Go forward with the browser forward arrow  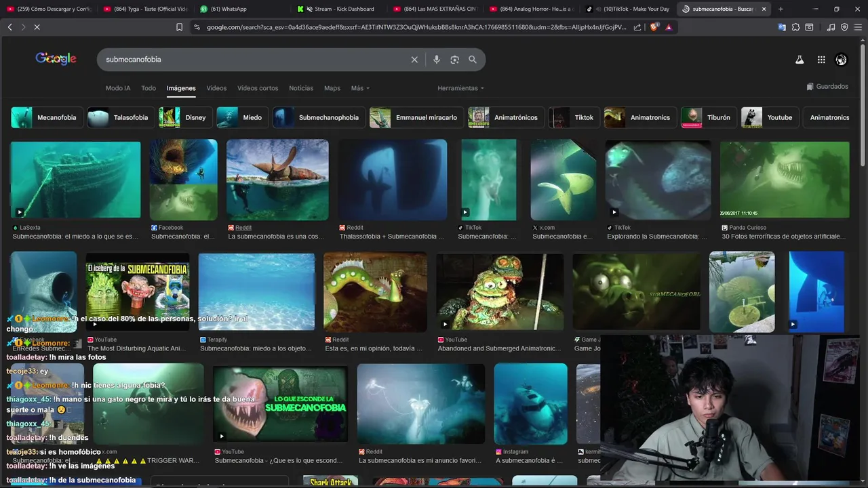(23, 27)
